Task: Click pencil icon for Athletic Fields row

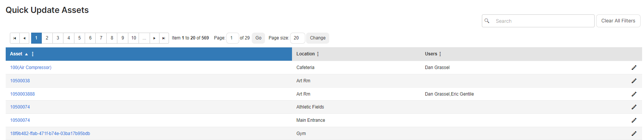Action: coord(634,107)
